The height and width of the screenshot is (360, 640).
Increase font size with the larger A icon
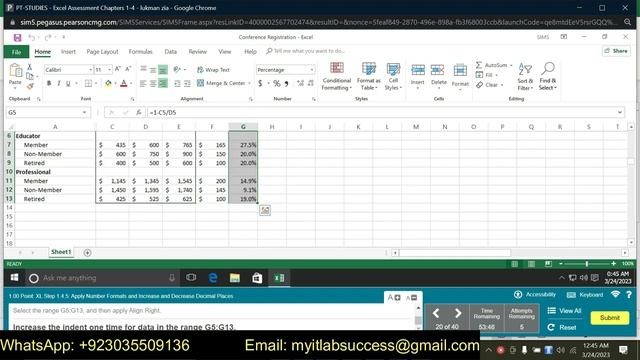coord(118,69)
